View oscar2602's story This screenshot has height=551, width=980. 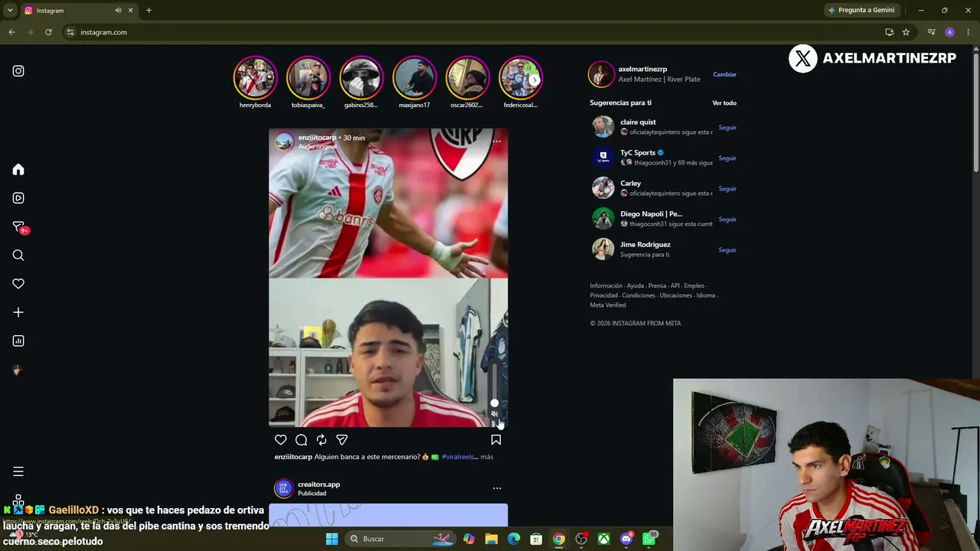(x=467, y=77)
